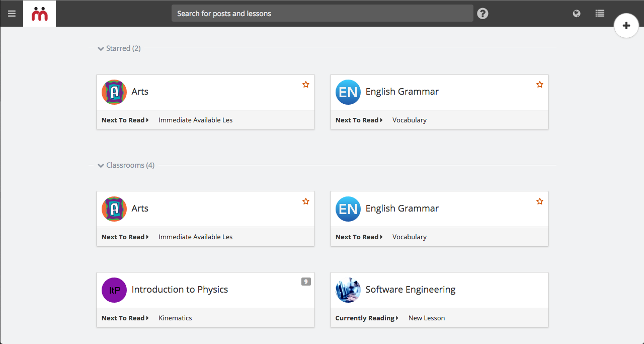Click Next To Read in Starred English Grammar
The image size is (644, 344).
pyautogui.click(x=359, y=120)
